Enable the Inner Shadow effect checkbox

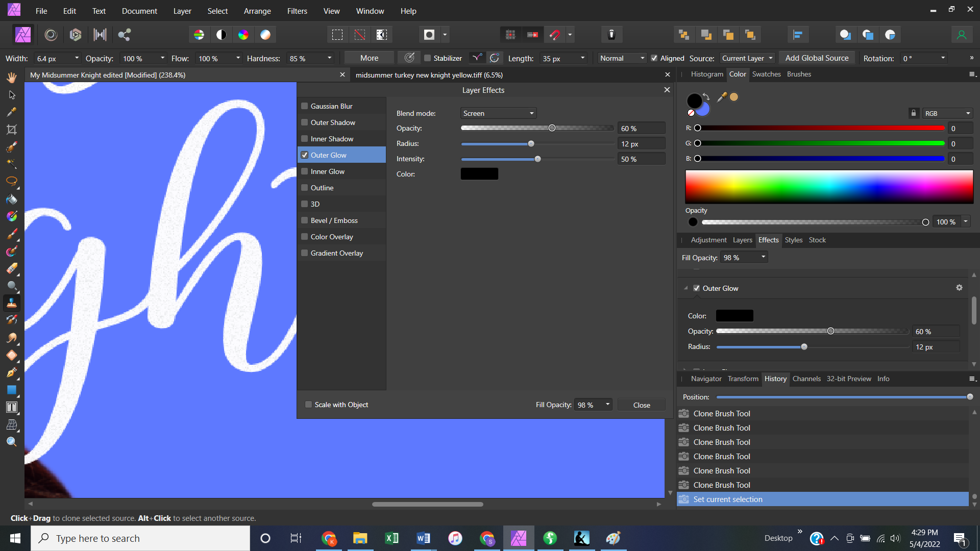(x=305, y=139)
